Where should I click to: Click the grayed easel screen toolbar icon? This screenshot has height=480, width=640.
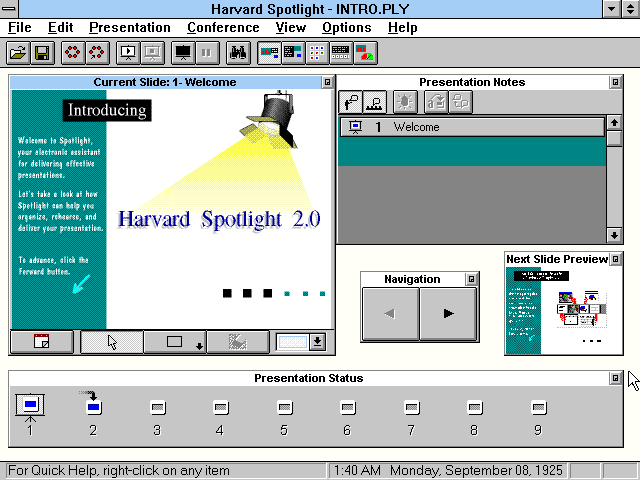153,53
